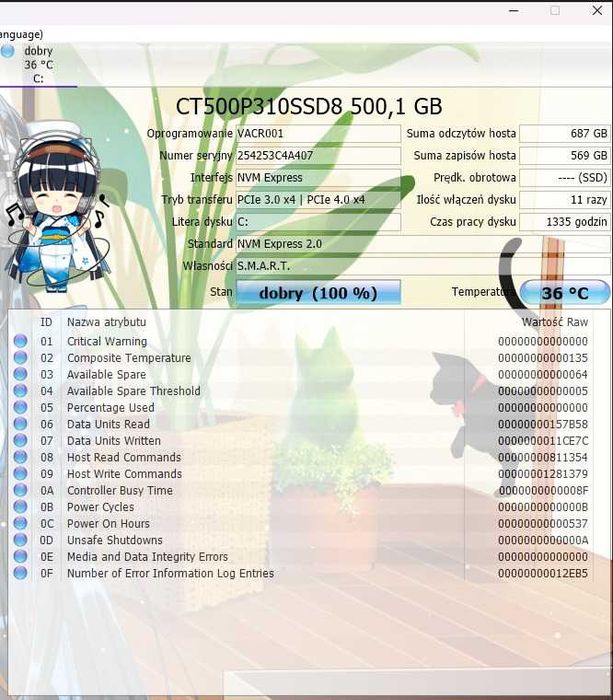Click the Standard field NVM Express 2.0

pyautogui.click(x=422, y=244)
